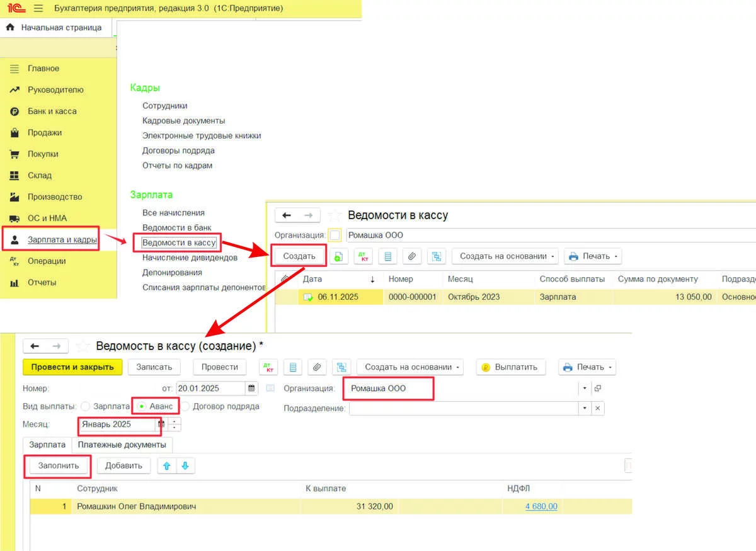The image size is (756, 551).
Task: Open Отчеты по кадрам link
Action: coord(178,166)
